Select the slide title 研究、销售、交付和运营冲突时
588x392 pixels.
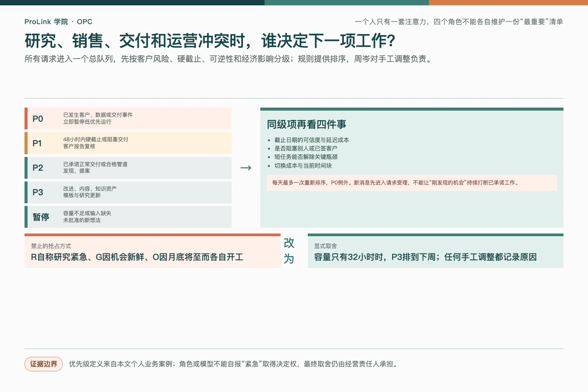(210, 41)
